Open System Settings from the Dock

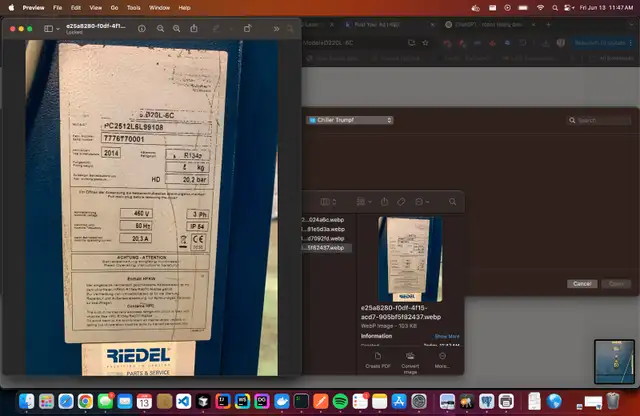[419, 402]
